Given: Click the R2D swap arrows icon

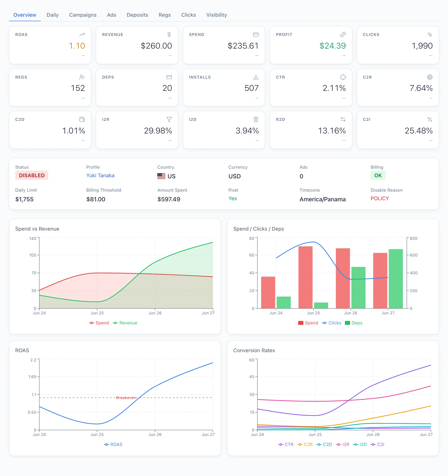Looking at the screenshot, I should pos(343,119).
